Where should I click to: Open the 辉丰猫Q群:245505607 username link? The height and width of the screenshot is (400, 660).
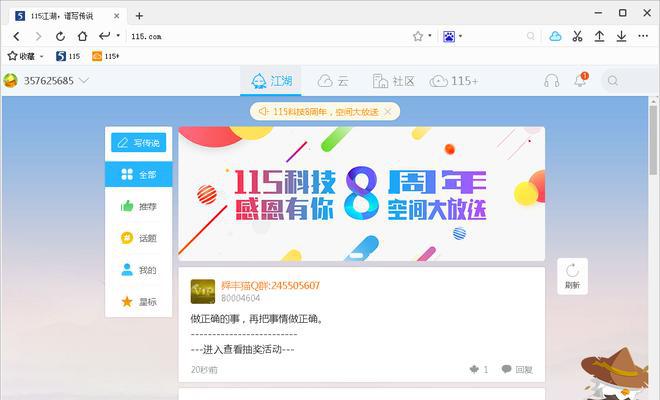click(x=270, y=285)
